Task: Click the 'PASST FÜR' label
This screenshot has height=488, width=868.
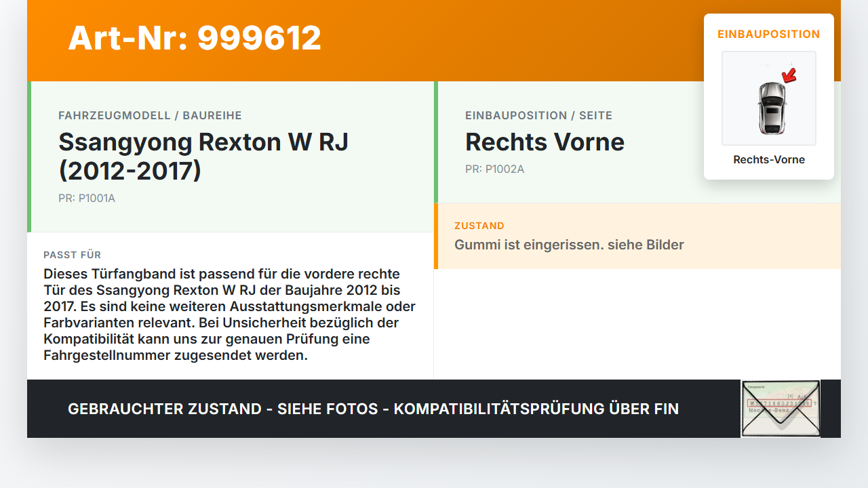Action: [73, 256]
